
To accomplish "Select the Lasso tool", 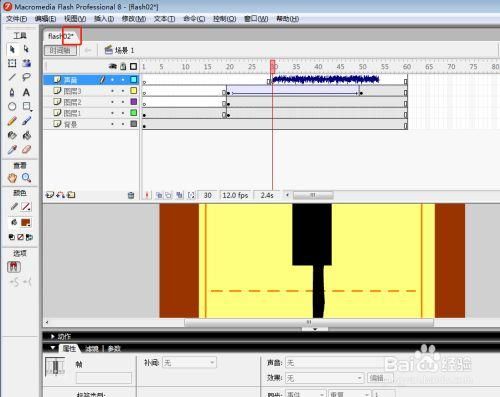I will pos(26,78).
